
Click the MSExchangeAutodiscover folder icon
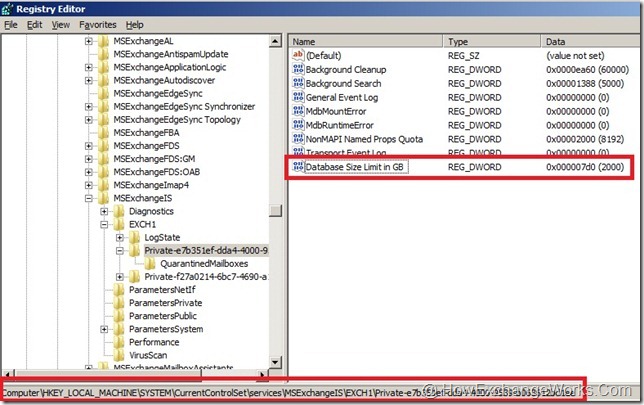coord(104,80)
